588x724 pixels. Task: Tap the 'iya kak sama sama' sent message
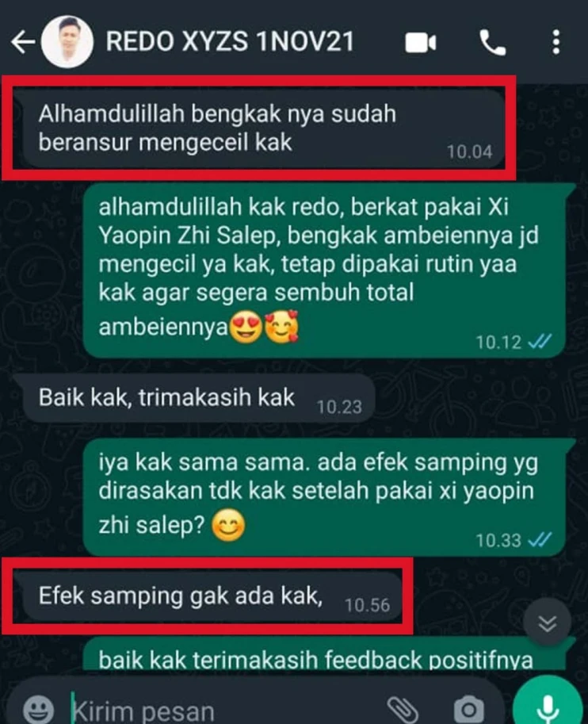tap(326, 497)
